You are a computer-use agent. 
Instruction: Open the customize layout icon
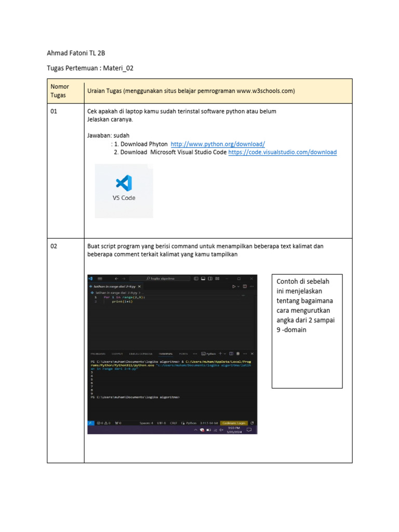tap(218, 278)
